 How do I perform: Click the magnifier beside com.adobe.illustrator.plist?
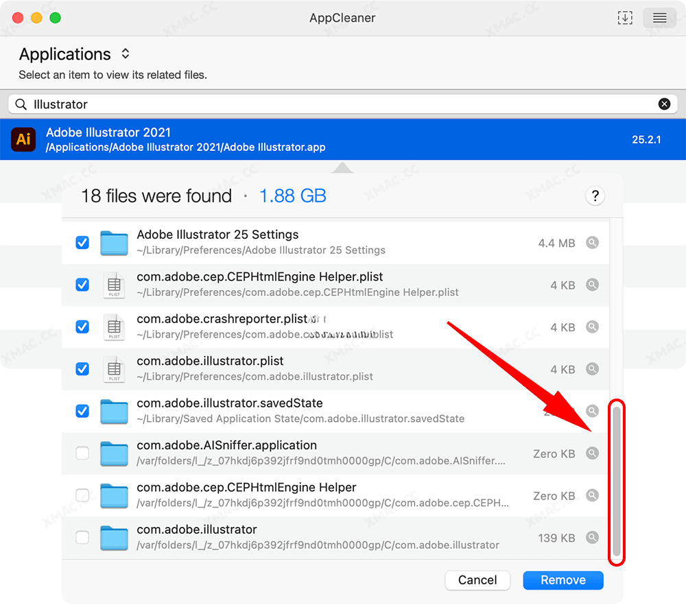(x=592, y=368)
